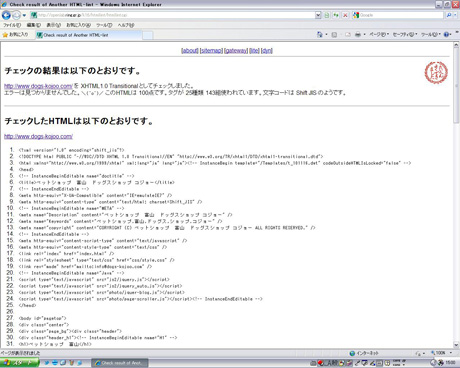460x368 pixels.
Task: Click the Internet Explorer logo in the title bar
Action: pyautogui.click(x=4, y=4)
